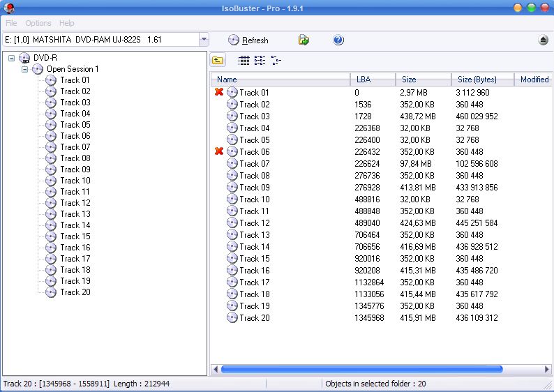The width and height of the screenshot is (554, 392).
Task: Collapse the Open Session 1 node
Action: (24, 69)
